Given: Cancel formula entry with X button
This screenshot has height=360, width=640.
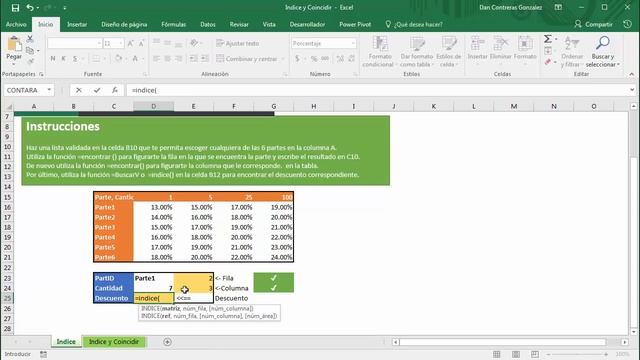Looking at the screenshot, I should tap(79, 90).
